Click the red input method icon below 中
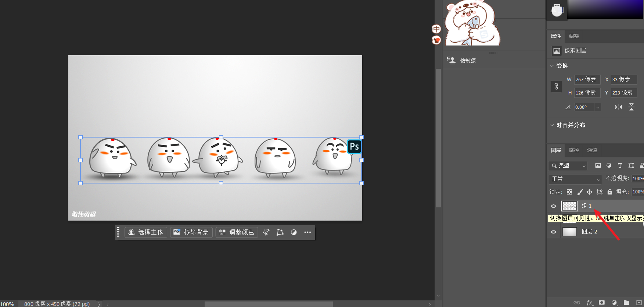644x307 pixels. pyautogui.click(x=436, y=40)
